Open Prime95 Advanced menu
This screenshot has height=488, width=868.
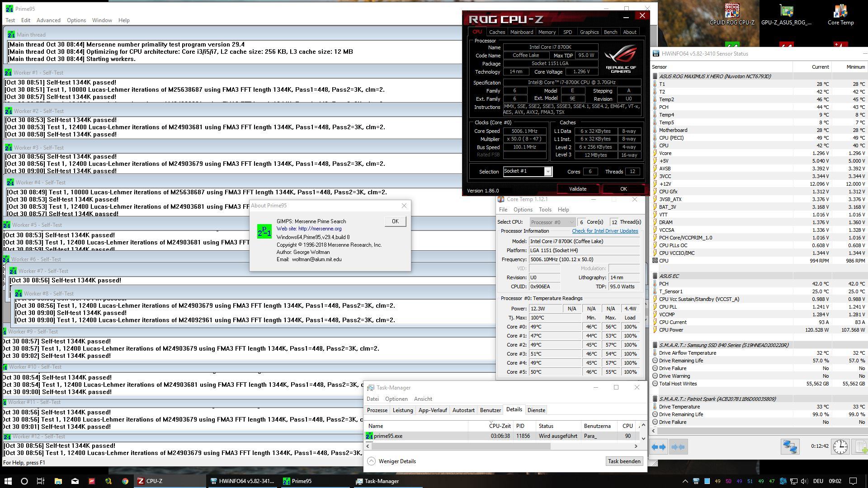[48, 20]
